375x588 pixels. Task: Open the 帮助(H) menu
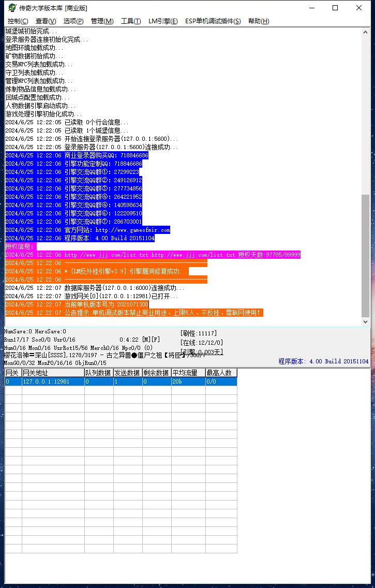point(259,21)
